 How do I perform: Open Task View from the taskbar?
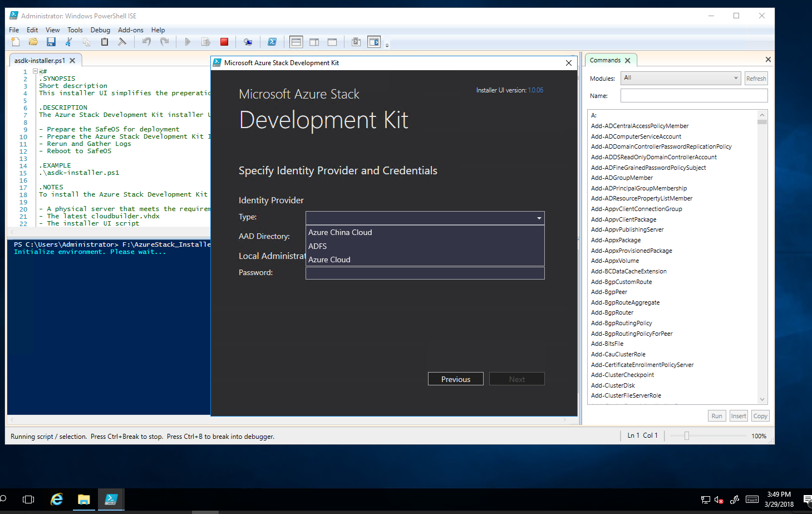click(28, 500)
